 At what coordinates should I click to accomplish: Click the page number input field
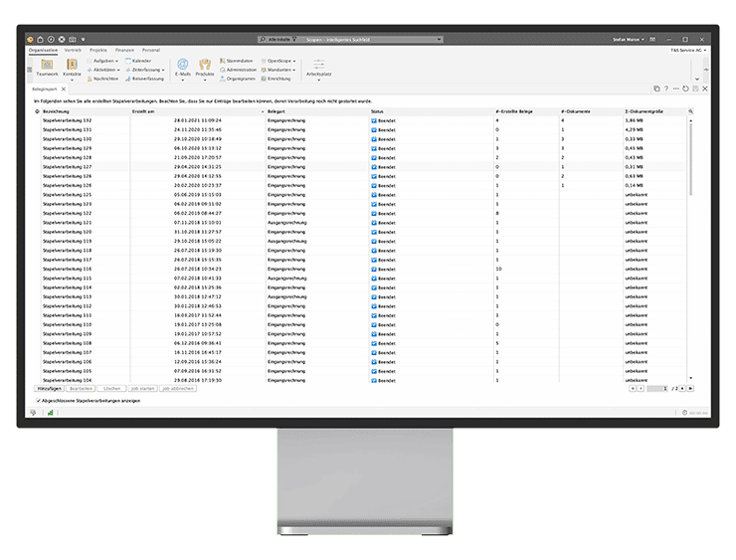pyautogui.click(x=657, y=389)
